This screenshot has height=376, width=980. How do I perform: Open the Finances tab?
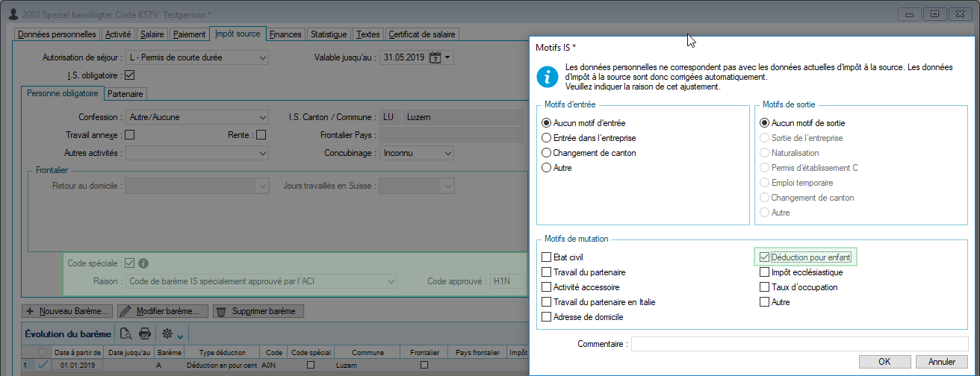point(285,34)
